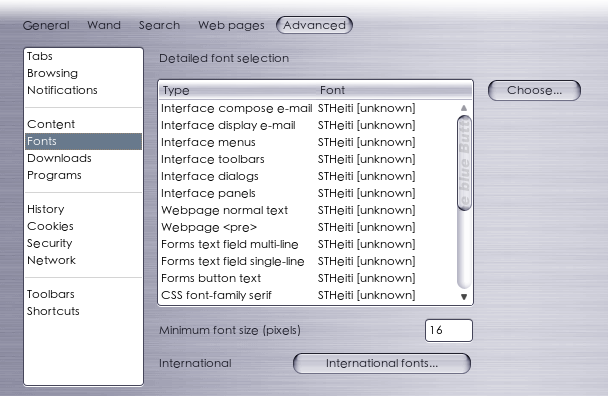
Task: Select the Interface compose e-mail row
Action: click(x=308, y=108)
